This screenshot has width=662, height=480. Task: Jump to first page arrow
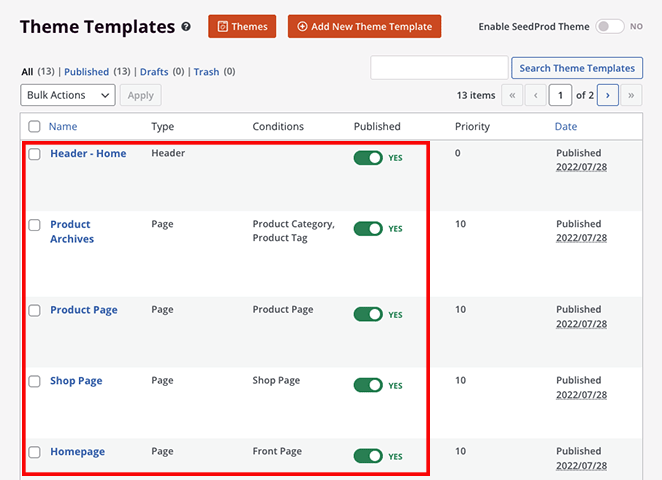(x=511, y=95)
